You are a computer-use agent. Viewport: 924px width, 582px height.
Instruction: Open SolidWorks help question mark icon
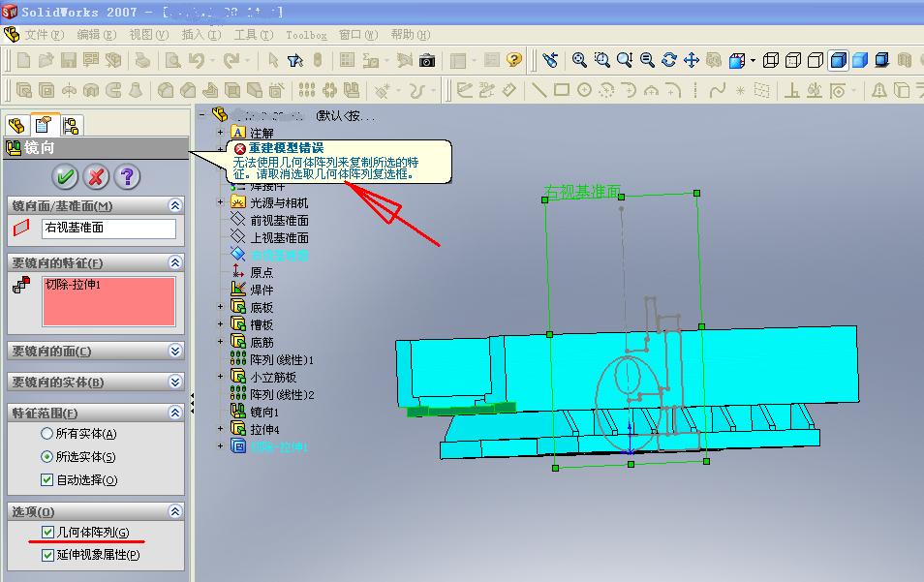pyautogui.click(x=514, y=59)
